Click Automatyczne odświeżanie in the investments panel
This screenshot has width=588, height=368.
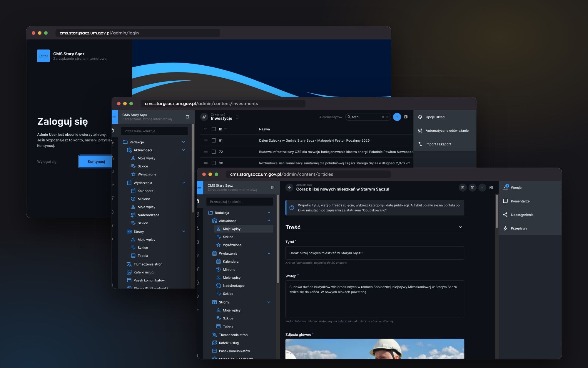point(445,130)
